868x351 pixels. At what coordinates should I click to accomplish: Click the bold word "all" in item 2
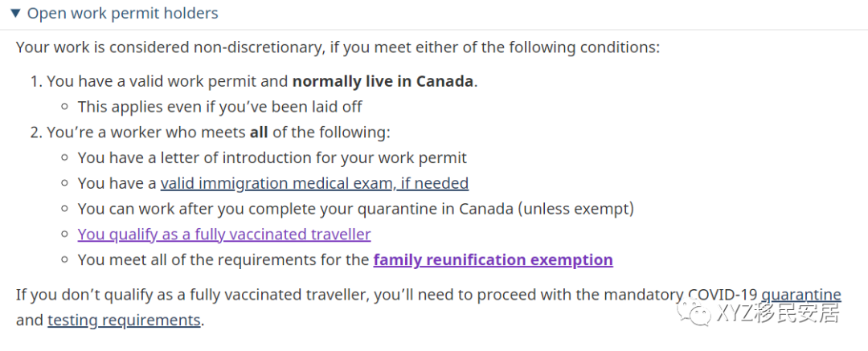tap(259, 133)
